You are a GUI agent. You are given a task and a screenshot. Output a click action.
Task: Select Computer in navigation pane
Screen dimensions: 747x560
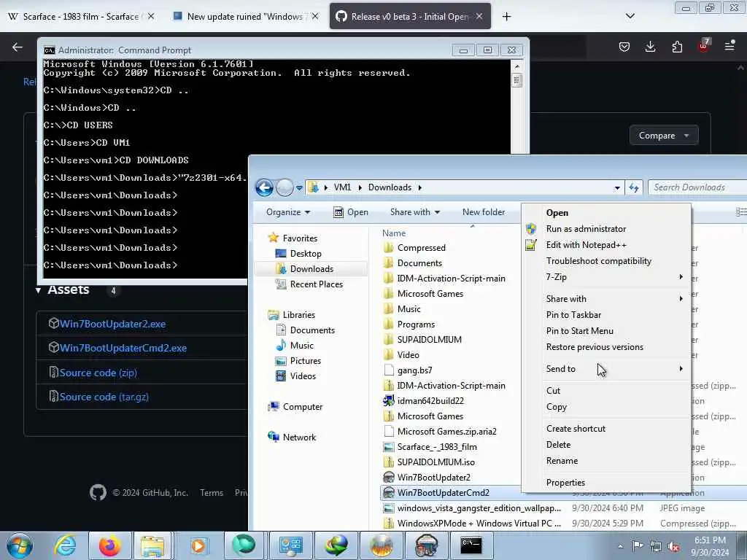coord(295,407)
